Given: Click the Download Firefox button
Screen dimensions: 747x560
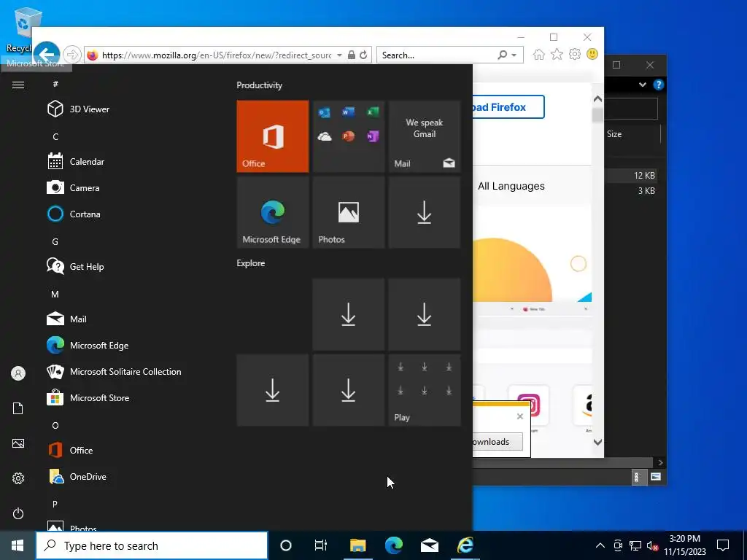Looking at the screenshot, I should tap(508, 107).
